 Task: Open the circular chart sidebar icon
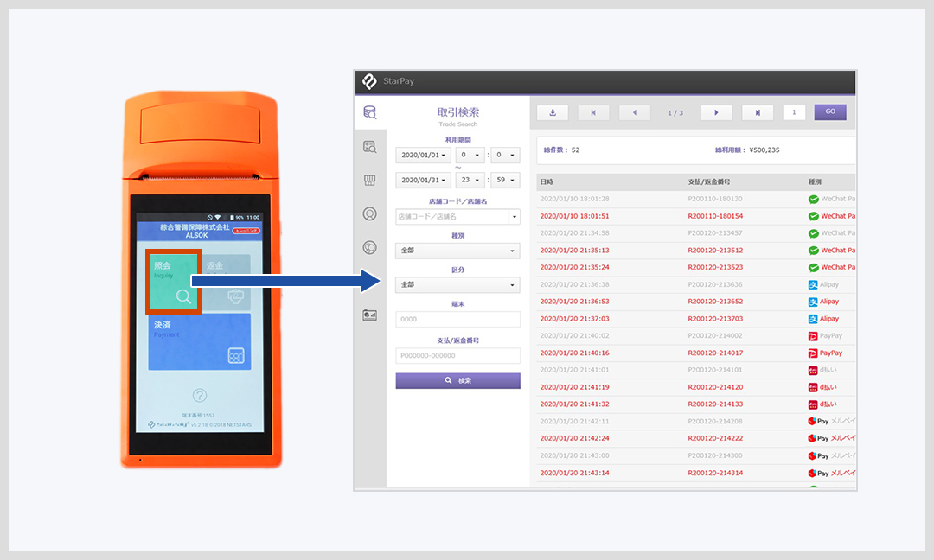(x=370, y=247)
